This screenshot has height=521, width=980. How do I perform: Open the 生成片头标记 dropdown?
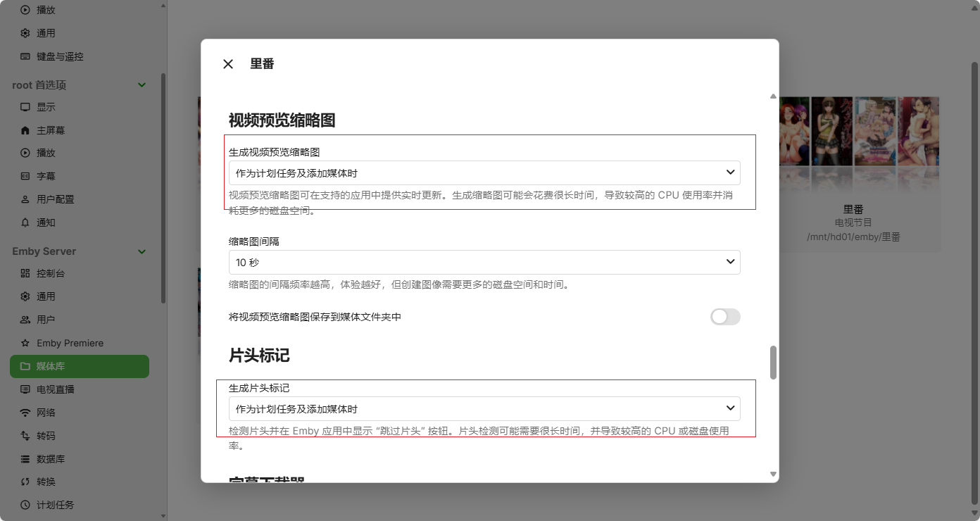[x=484, y=408]
